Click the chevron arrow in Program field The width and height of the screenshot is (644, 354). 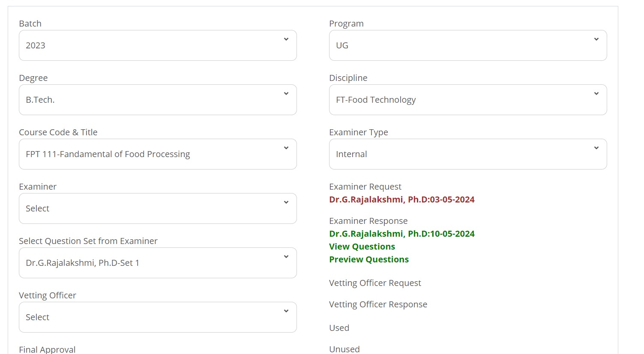pos(596,39)
